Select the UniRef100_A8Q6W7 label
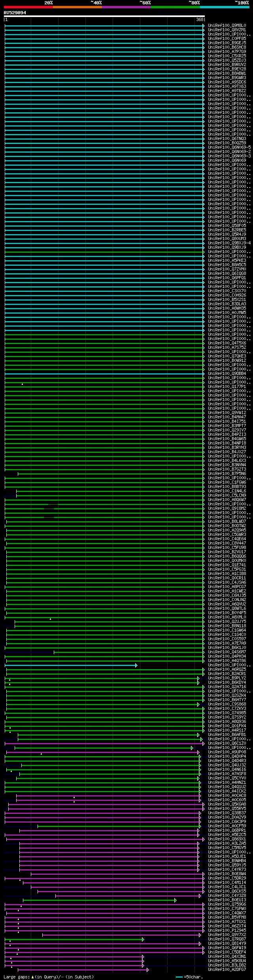 point(227,500)
